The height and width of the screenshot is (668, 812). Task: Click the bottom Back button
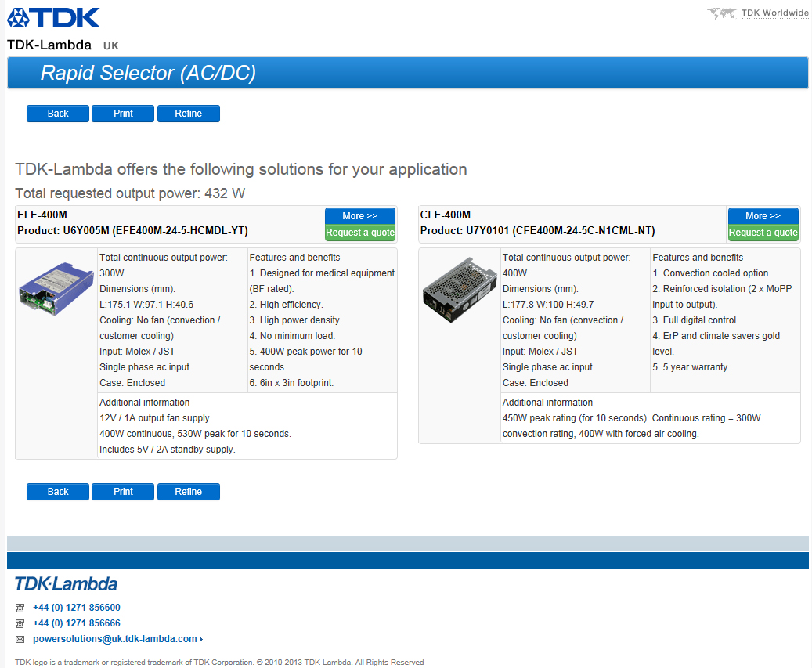(x=58, y=492)
